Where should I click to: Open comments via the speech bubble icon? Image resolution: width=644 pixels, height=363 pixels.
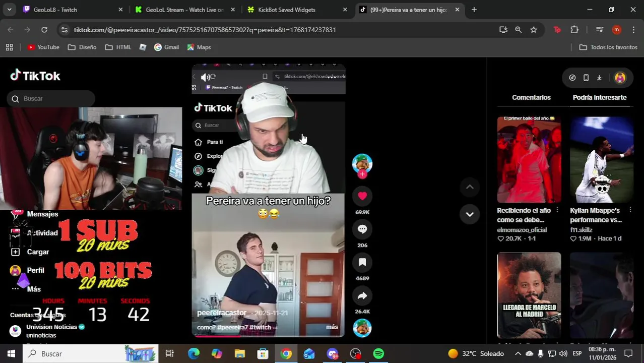362,229
